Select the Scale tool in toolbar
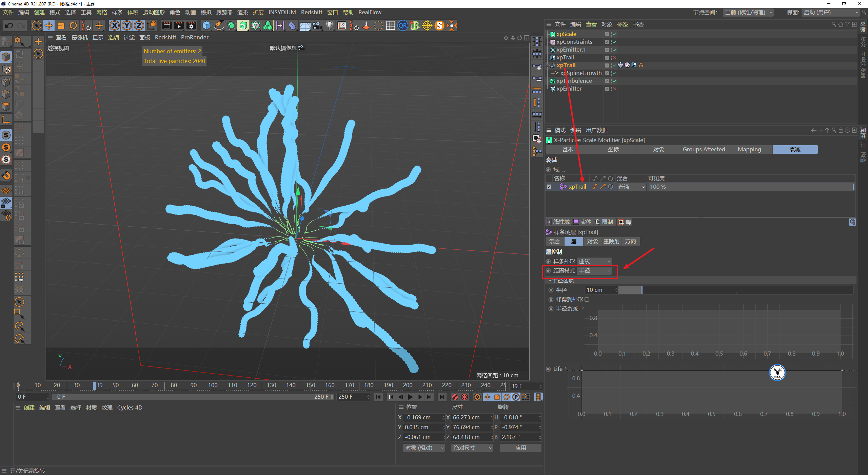The height and width of the screenshot is (475, 868). [x=61, y=25]
